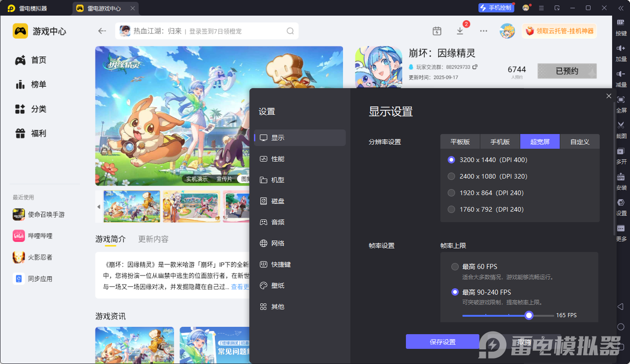
Task: Copy the player group number 882929733
Action: [x=475, y=67]
